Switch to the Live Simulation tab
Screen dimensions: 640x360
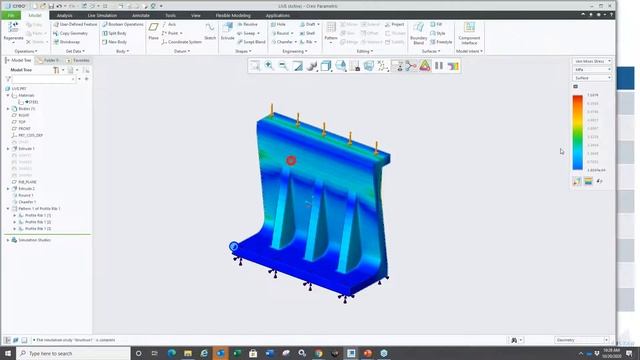click(102, 16)
